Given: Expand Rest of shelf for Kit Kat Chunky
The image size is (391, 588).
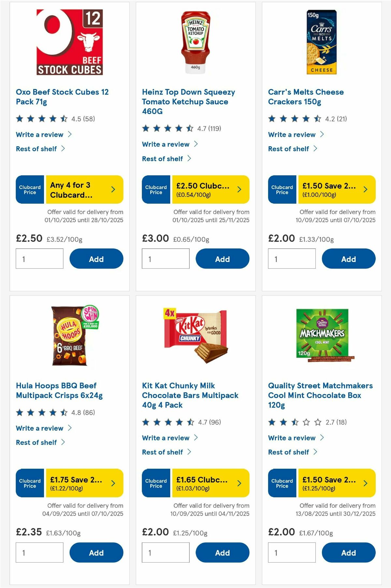Looking at the screenshot, I should click(x=166, y=452).
